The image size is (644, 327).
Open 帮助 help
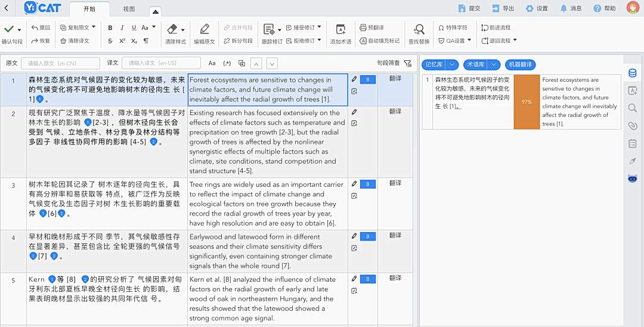pyautogui.click(x=605, y=8)
